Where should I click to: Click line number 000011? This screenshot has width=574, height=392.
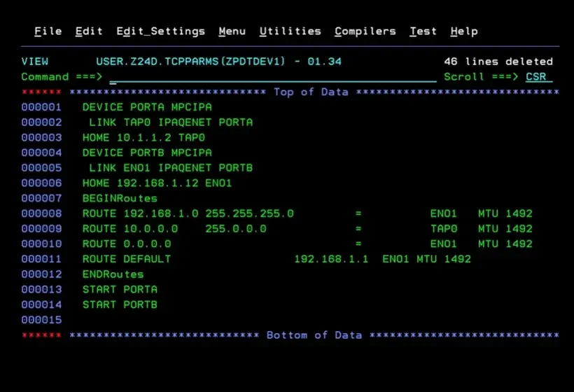coord(41,259)
